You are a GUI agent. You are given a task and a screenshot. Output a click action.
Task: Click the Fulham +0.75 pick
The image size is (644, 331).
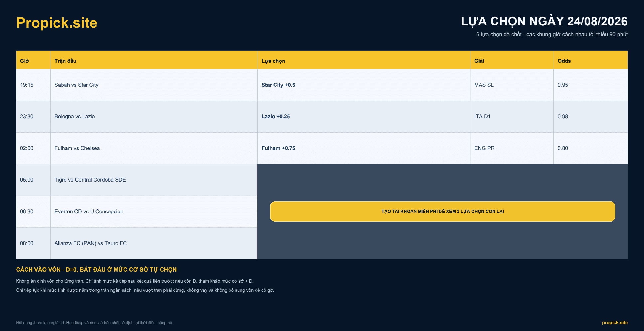coord(278,148)
